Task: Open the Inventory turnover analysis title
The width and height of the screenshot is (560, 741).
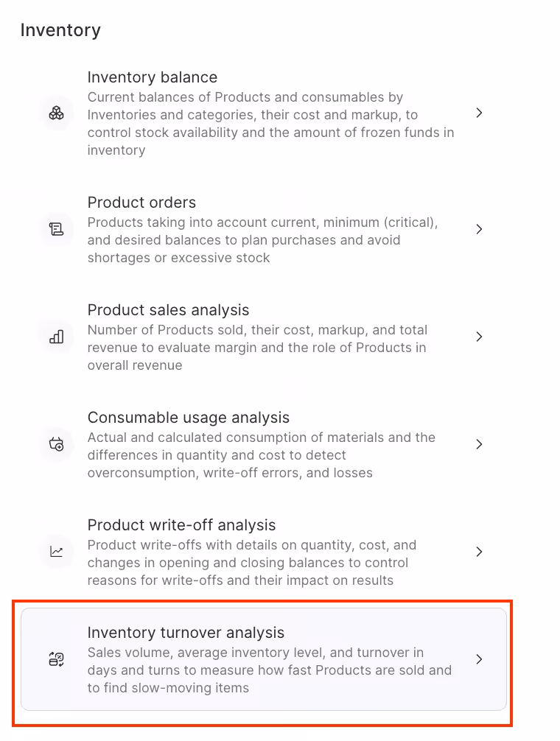Action: (x=186, y=633)
